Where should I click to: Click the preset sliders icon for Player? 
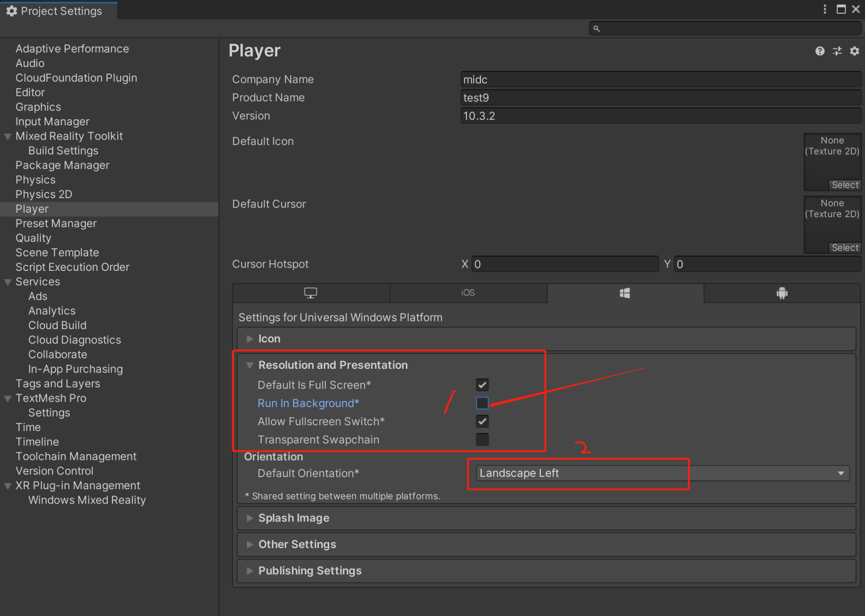click(837, 51)
